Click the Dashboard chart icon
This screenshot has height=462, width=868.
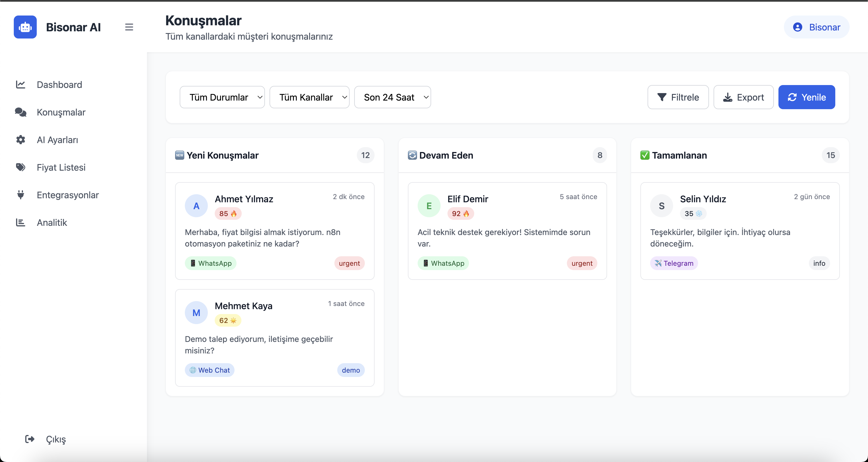pos(21,84)
